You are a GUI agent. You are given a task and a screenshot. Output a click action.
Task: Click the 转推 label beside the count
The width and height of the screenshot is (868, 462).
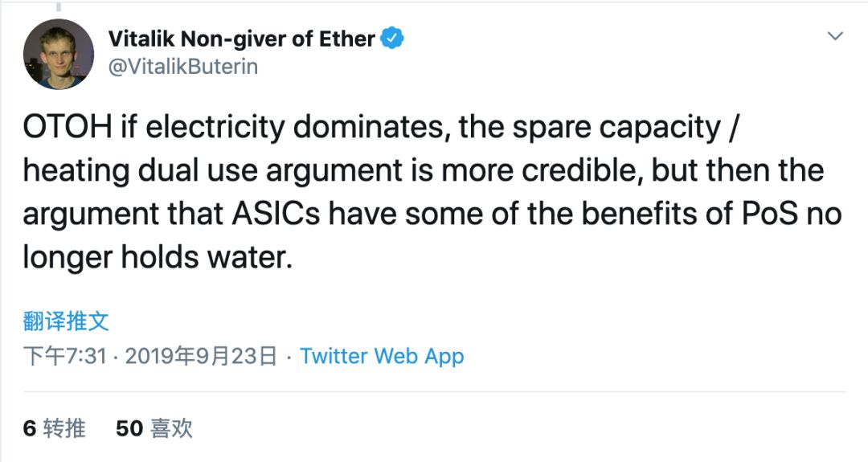click(x=65, y=428)
